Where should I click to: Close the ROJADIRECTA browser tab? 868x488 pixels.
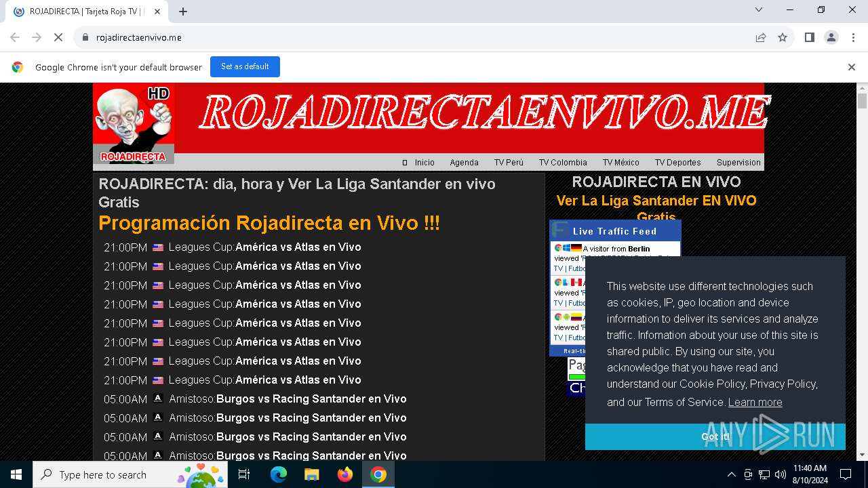point(157,12)
